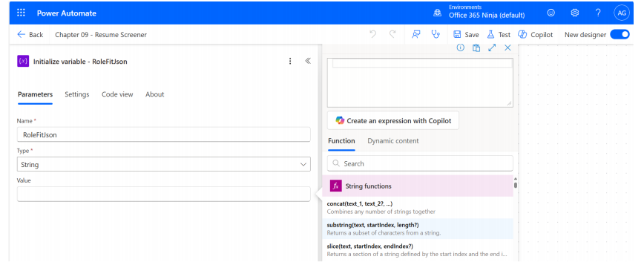Image resolution: width=644 pixels, height=271 pixels.
Task: Switch to the About tab
Action: pos(155,94)
